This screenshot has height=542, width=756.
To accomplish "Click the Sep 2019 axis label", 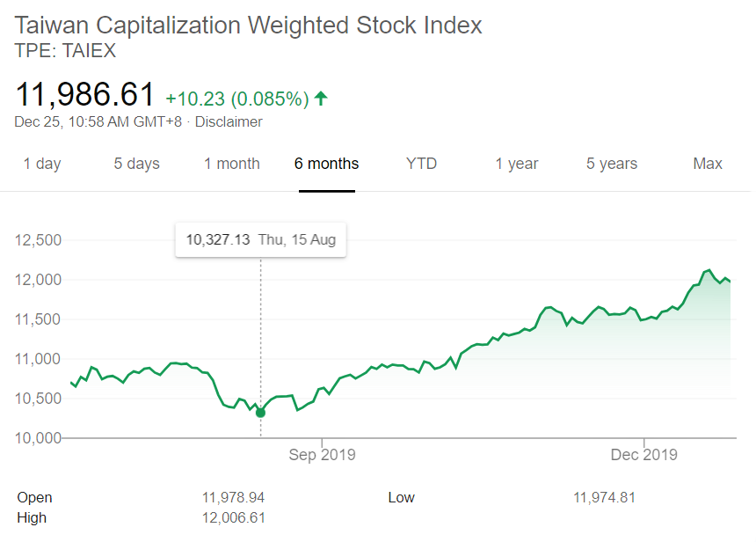I will coord(322,455).
